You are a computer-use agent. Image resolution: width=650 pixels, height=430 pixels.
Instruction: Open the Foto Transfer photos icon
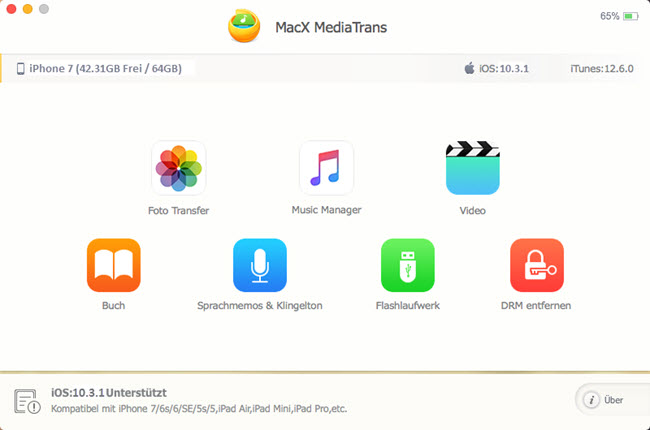178,168
